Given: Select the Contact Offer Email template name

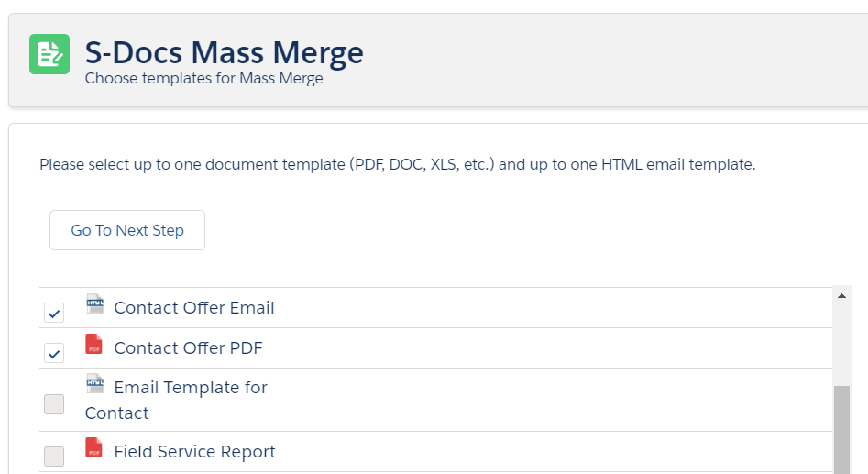Looking at the screenshot, I should (194, 307).
